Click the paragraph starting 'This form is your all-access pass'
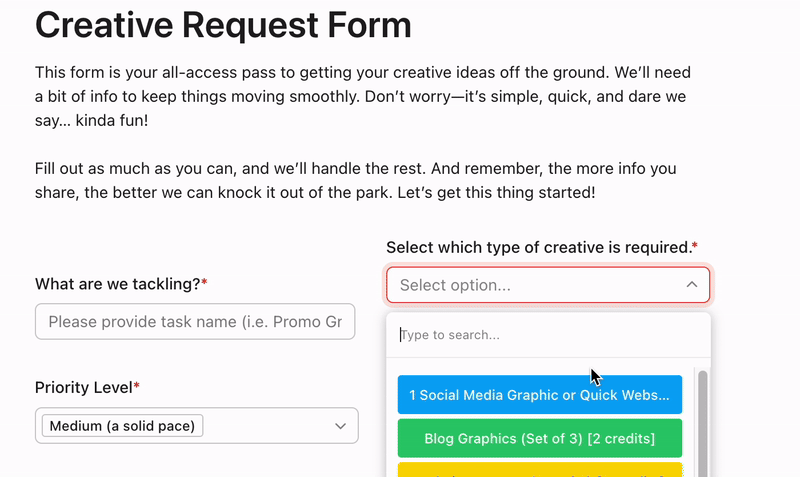Screen dimensions: 800x477 (x=362, y=96)
